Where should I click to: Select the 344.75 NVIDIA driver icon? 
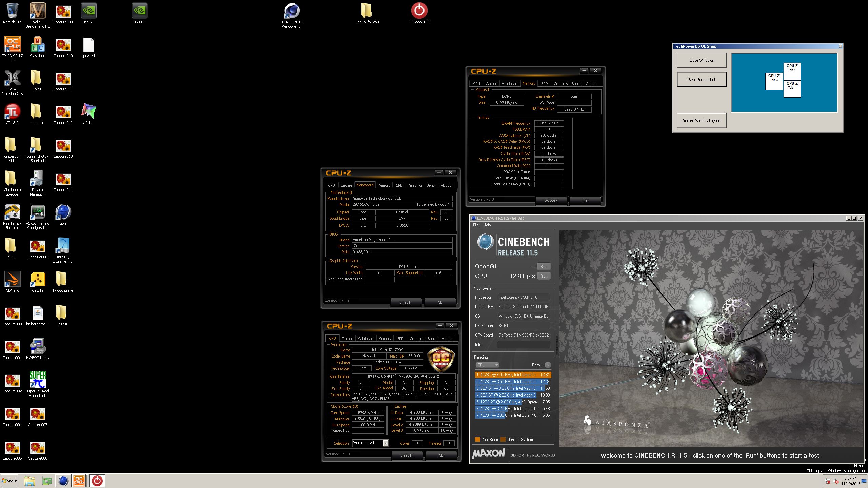88,14
